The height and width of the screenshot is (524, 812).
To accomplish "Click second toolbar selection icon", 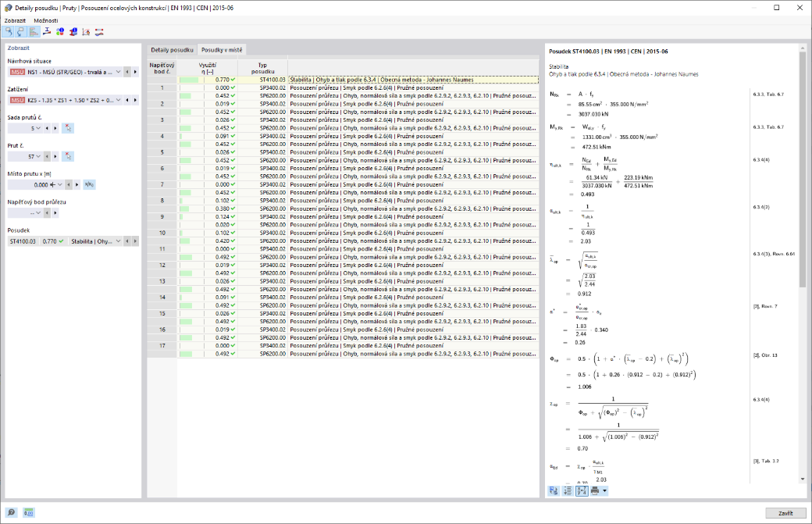I will [21, 32].
